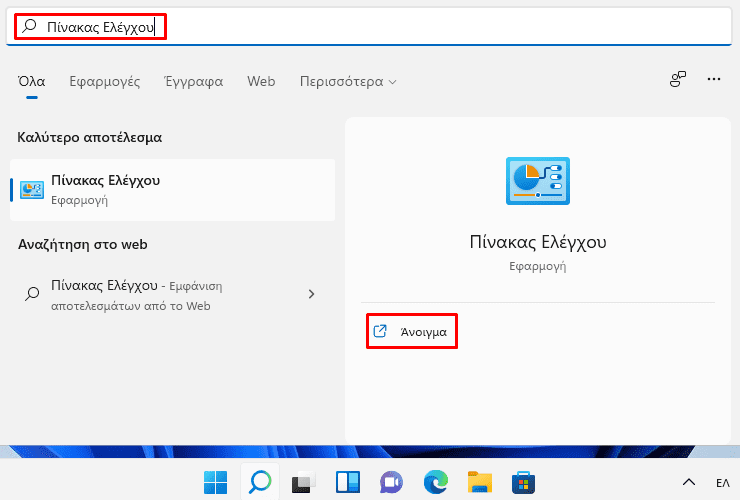Click the ΕΛ language indicator
This screenshot has width=740, height=500.
[723, 483]
